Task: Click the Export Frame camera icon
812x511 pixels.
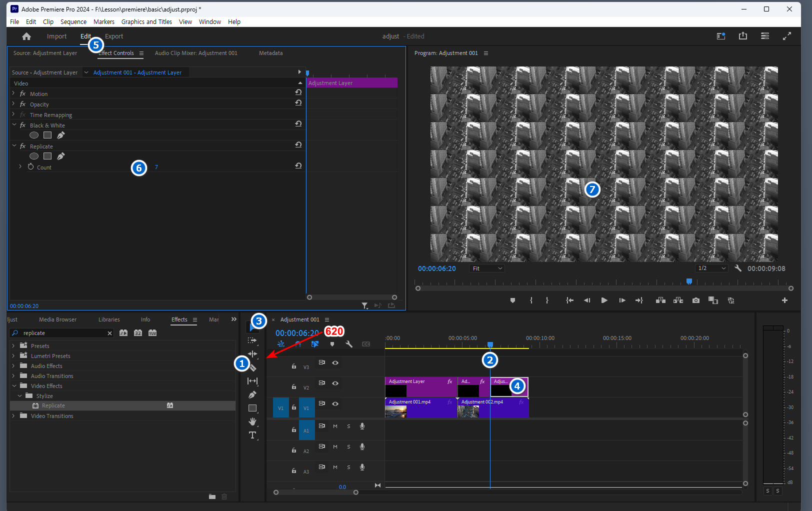Action: click(696, 300)
